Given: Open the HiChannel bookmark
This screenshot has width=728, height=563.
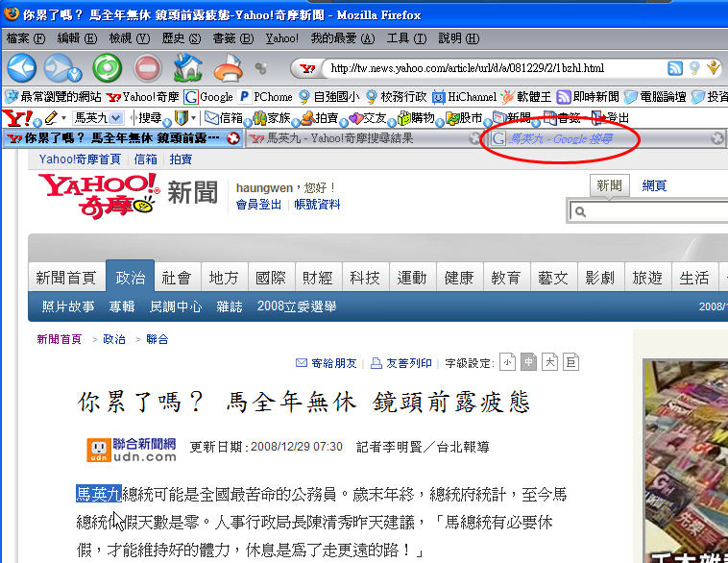Looking at the screenshot, I should [464, 97].
